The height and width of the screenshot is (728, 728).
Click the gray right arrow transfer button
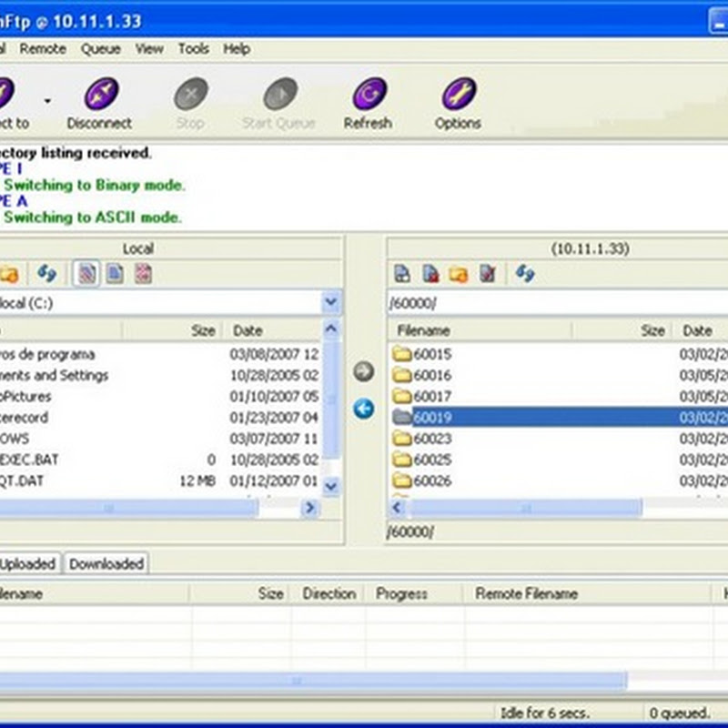tap(364, 371)
